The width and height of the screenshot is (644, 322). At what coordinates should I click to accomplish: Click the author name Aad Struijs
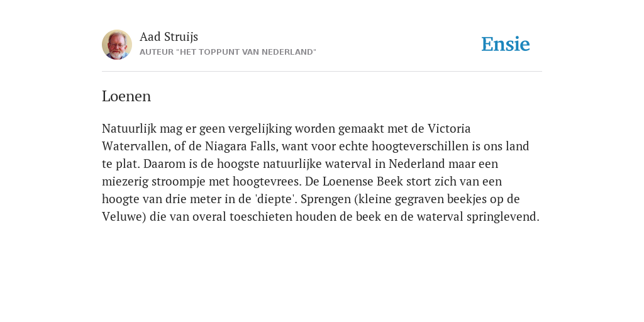coord(169,36)
